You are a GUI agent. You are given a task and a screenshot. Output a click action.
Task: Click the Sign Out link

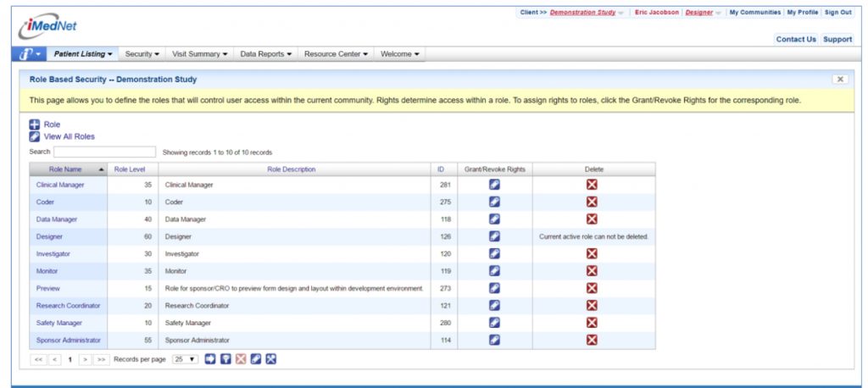click(837, 13)
